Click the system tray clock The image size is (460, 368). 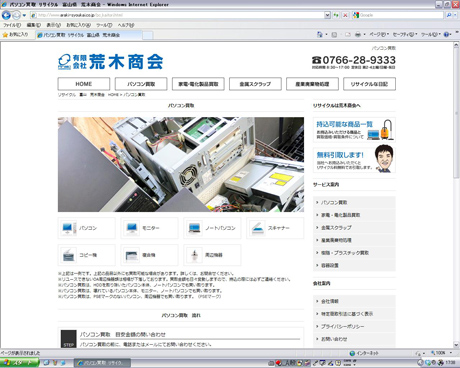point(450,362)
